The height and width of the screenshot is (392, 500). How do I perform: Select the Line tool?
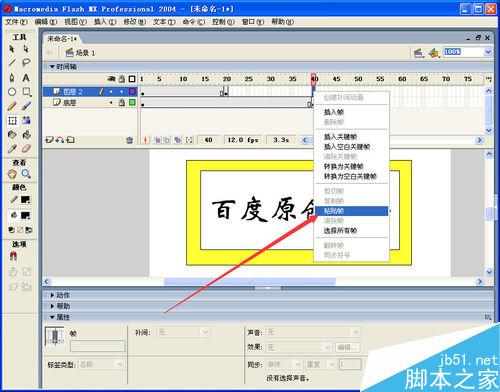coord(12,62)
